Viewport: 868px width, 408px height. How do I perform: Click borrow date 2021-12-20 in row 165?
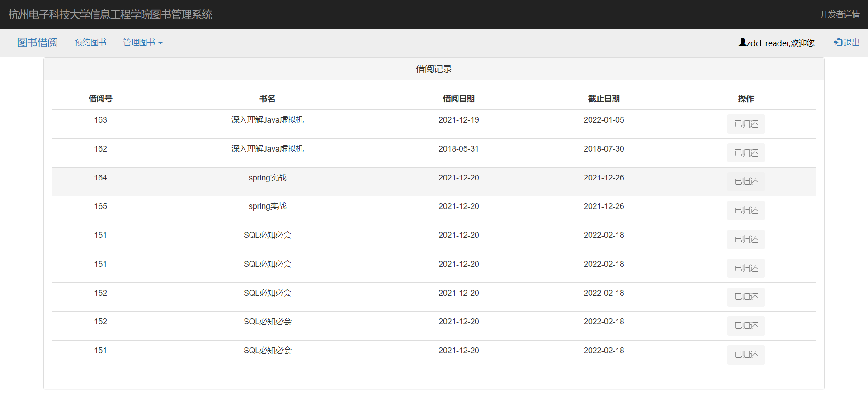[x=458, y=206]
